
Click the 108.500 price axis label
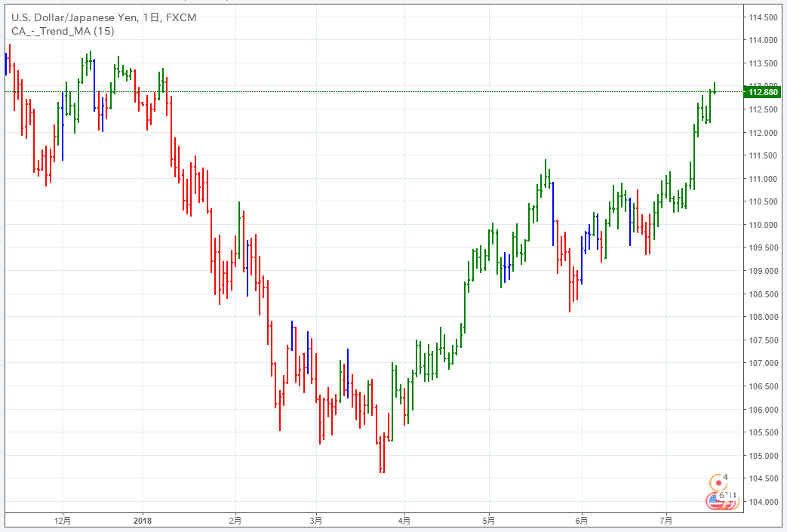[763, 294]
